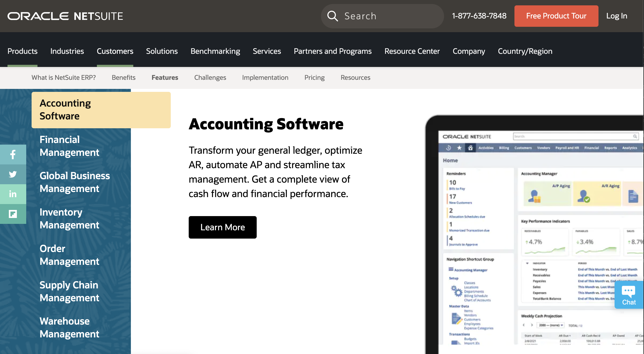The width and height of the screenshot is (644, 354).
Task: Start the Free Product Tour
Action: click(x=556, y=16)
